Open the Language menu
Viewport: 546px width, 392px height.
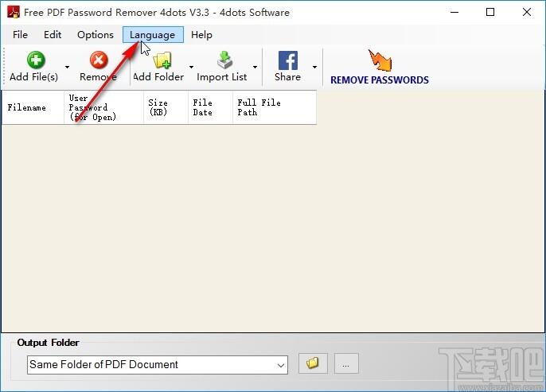point(153,35)
